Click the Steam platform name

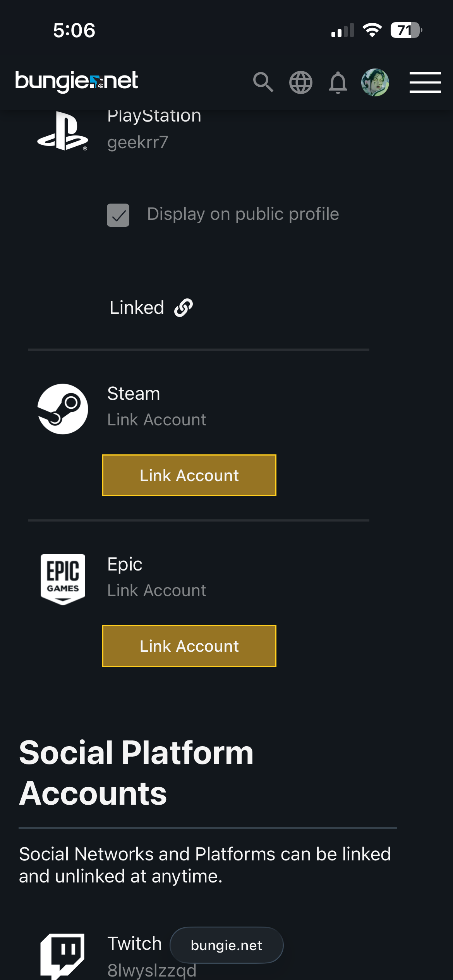coord(134,394)
